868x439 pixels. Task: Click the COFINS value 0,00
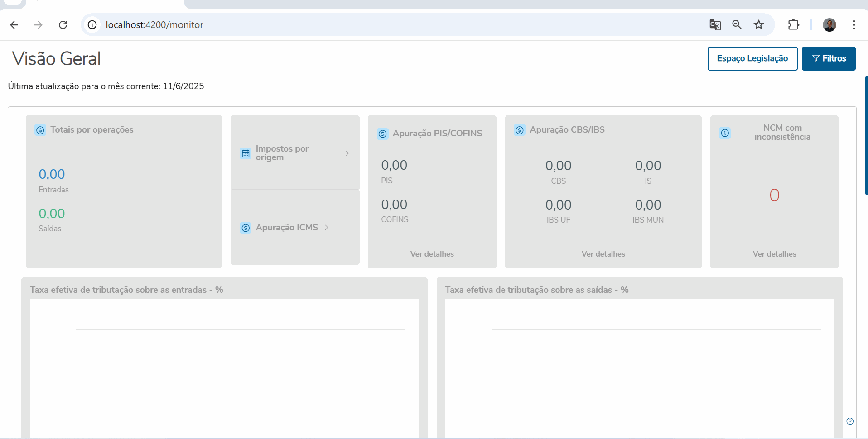point(394,205)
